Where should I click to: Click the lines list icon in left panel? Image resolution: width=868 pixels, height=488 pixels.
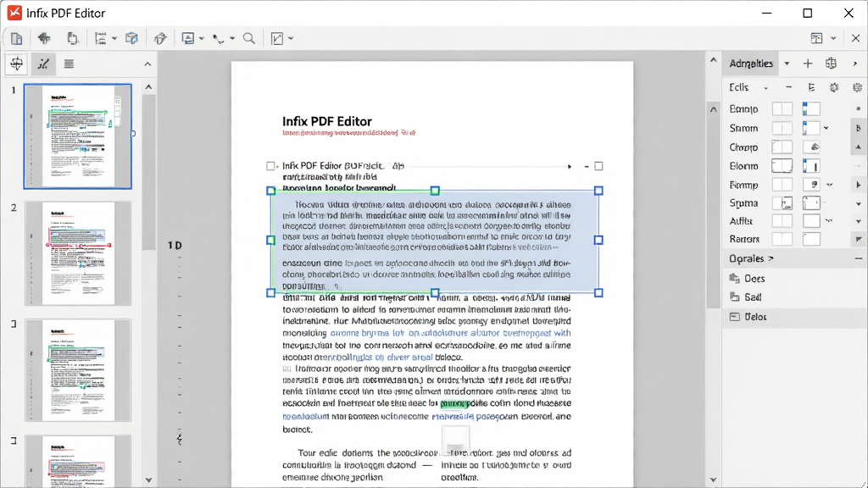(69, 64)
